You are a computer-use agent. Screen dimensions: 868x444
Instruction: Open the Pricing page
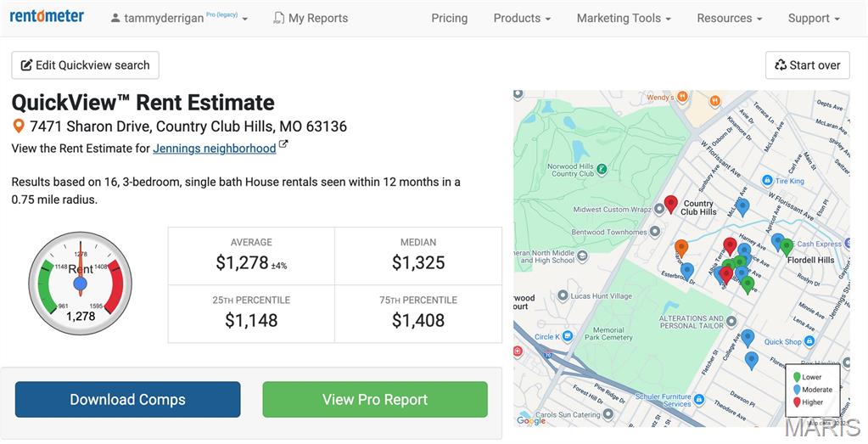click(x=449, y=18)
